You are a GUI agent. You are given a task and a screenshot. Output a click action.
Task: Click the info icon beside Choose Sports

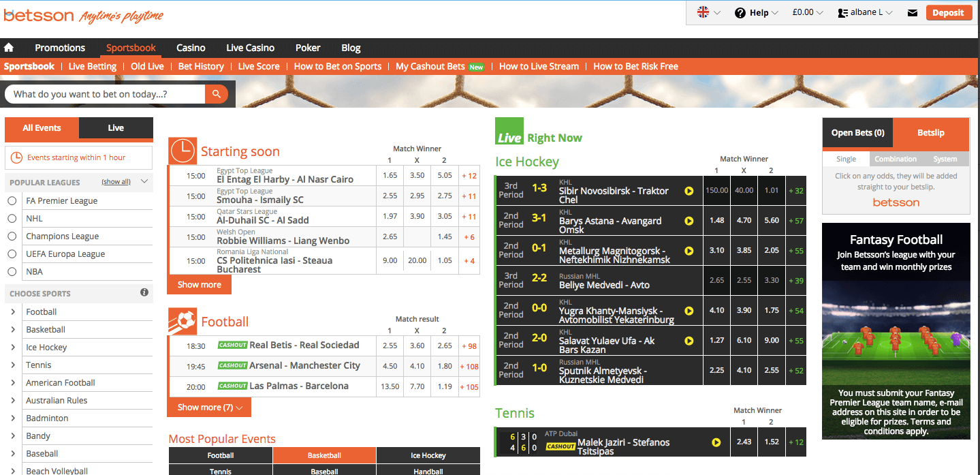pos(144,292)
